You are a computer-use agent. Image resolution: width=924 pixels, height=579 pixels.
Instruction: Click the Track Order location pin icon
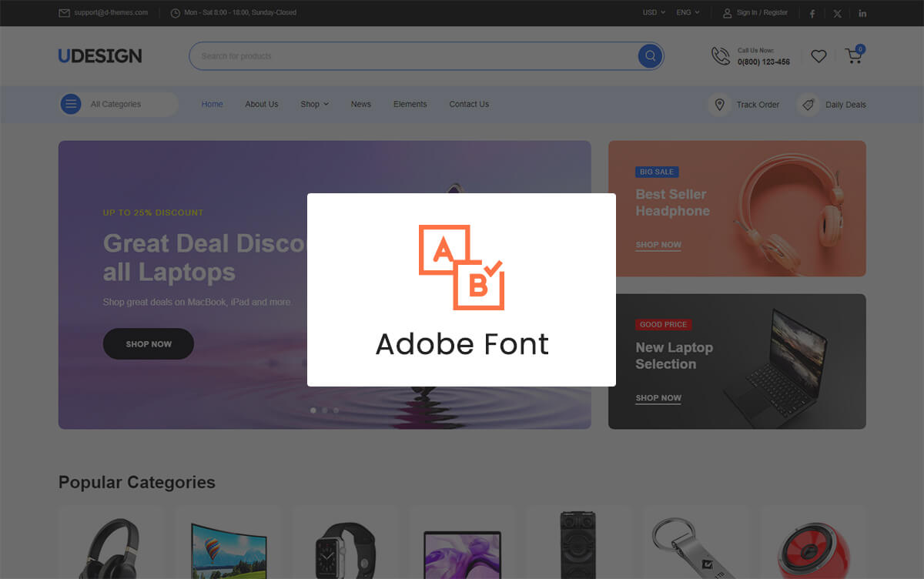tap(719, 104)
